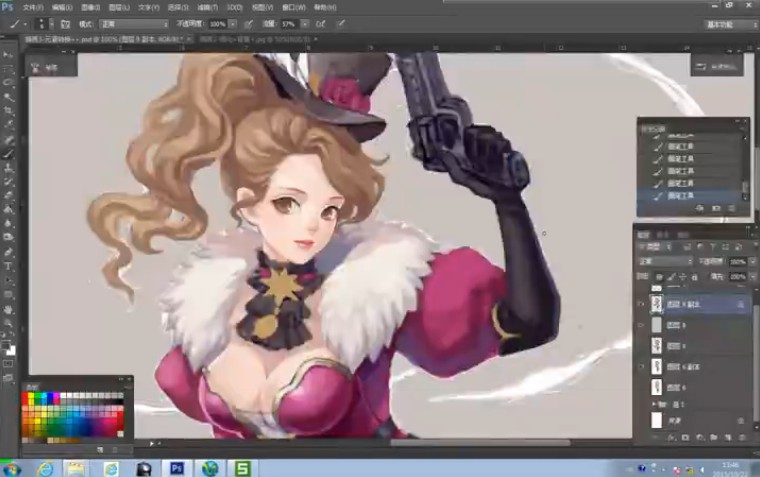This screenshot has height=477, width=760.
Task: Select the Quick Selection tool
Action: [8, 97]
